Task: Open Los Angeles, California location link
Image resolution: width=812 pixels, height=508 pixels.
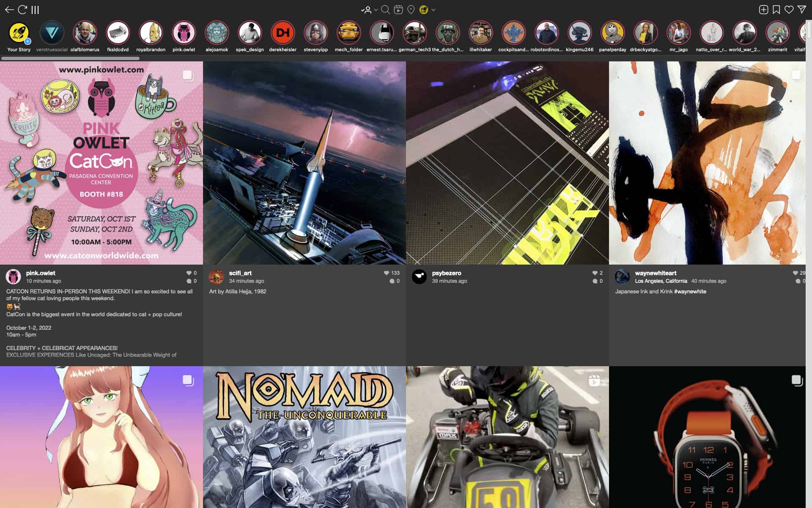Action: tap(661, 281)
